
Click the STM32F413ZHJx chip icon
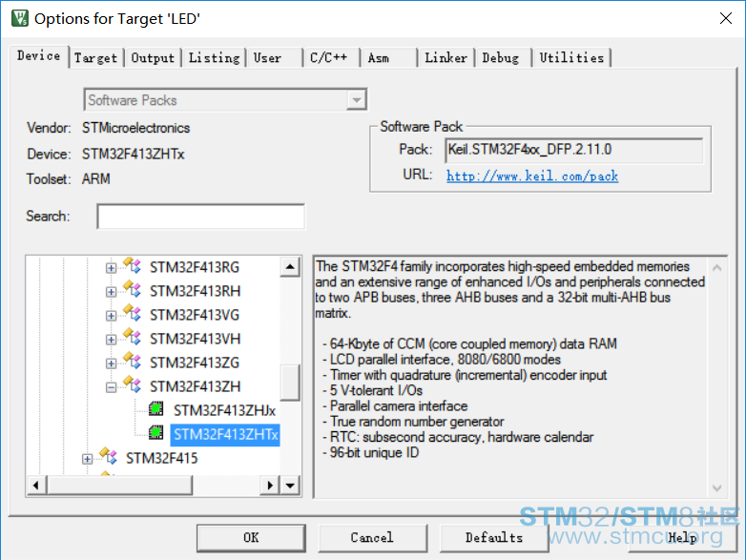pyautogui.click(x=156, y=408)
